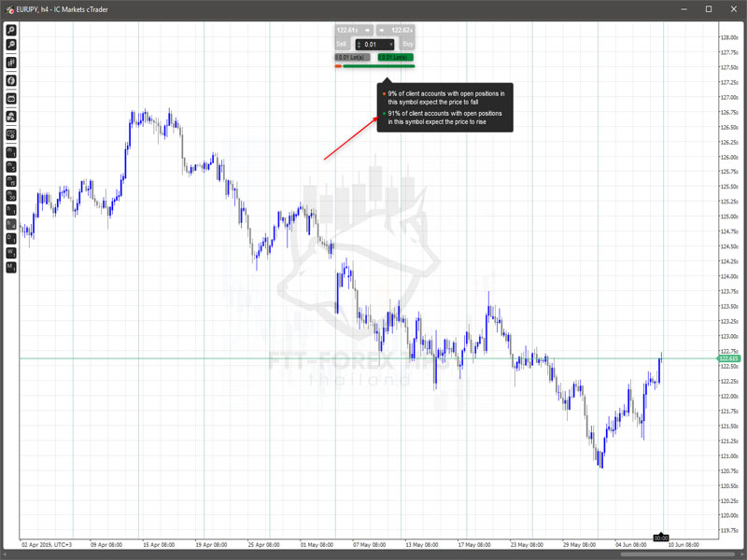Switch to the m5 timeframe
Image resolution: width=747 pixels, height=560 pixels.
pos(11,167)
